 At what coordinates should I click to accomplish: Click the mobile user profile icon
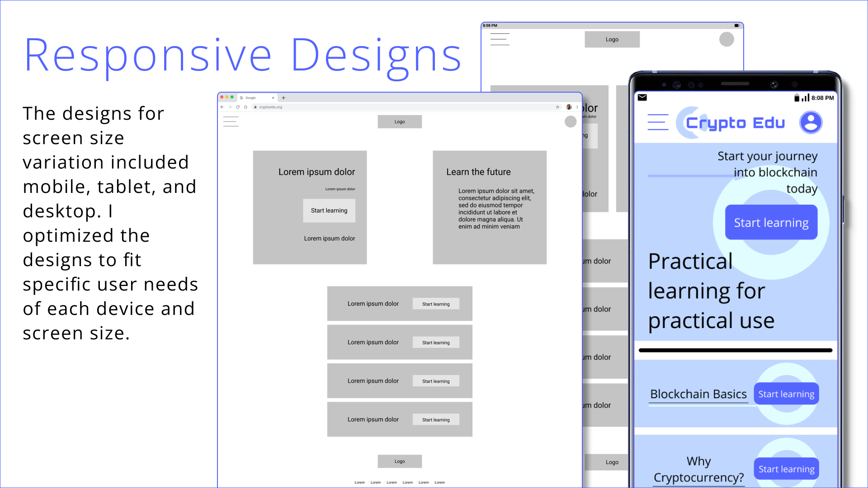click(x=811, y=122)
